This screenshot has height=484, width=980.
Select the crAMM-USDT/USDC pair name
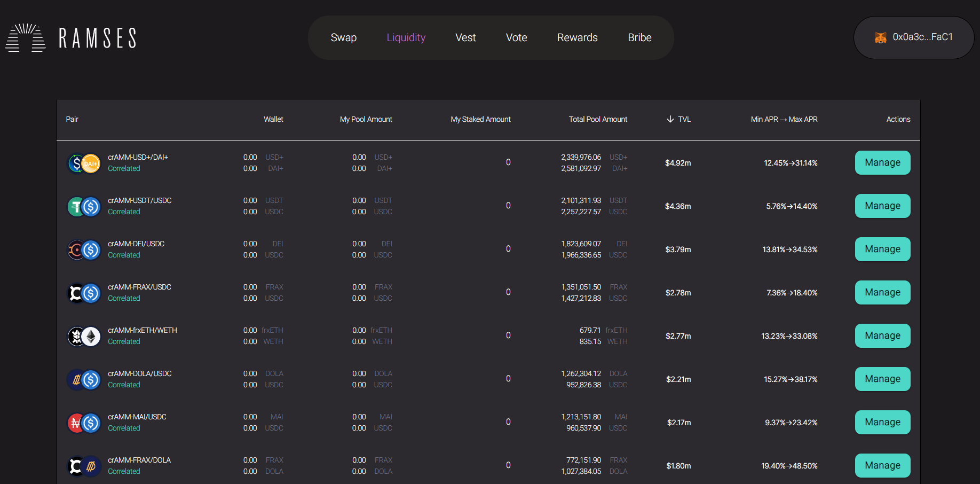140,200
